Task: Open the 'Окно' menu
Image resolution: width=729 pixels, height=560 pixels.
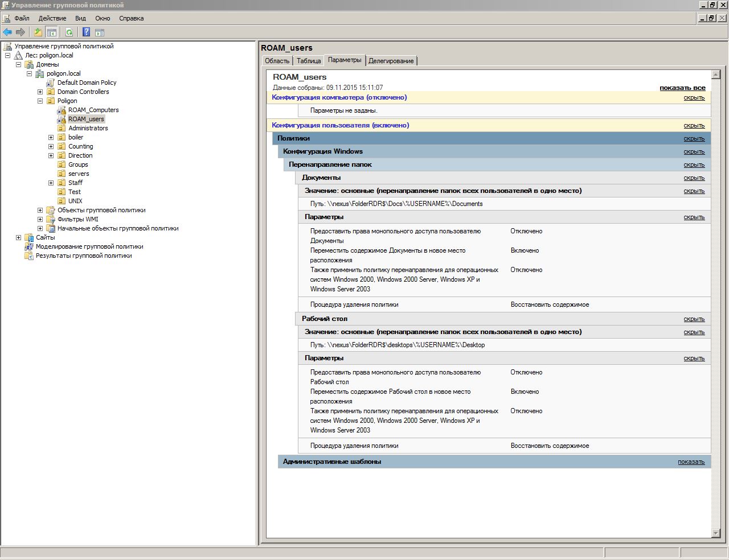Action: 103,18
